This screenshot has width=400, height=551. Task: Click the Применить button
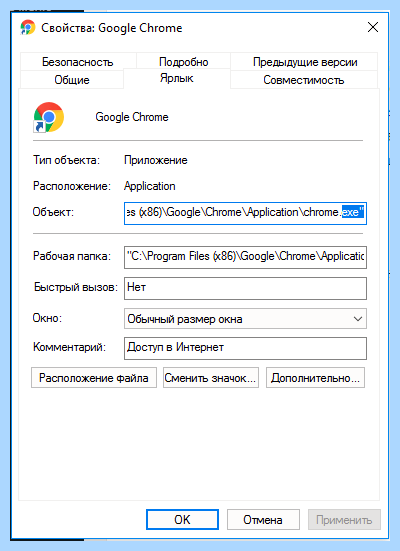[344, 519]
